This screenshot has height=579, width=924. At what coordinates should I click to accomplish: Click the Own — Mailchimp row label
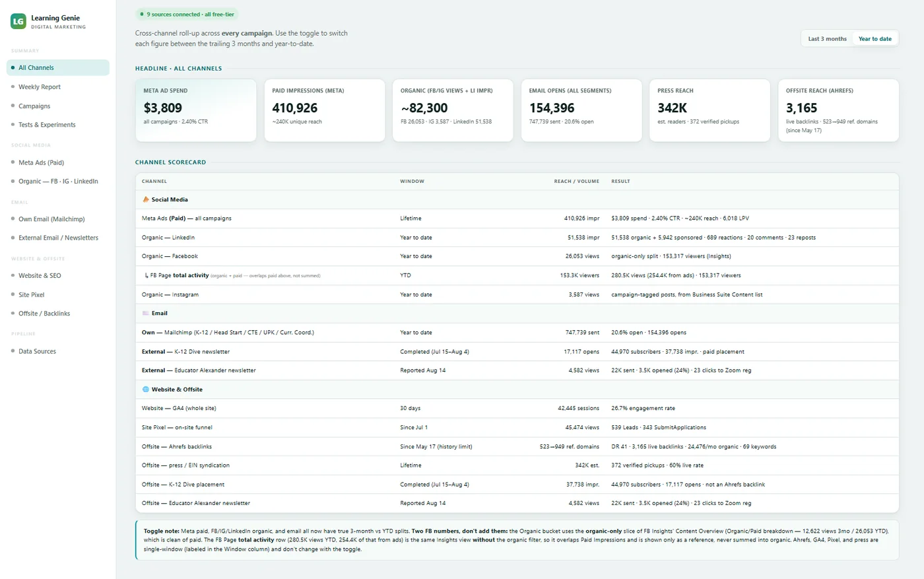click(228, 333)
